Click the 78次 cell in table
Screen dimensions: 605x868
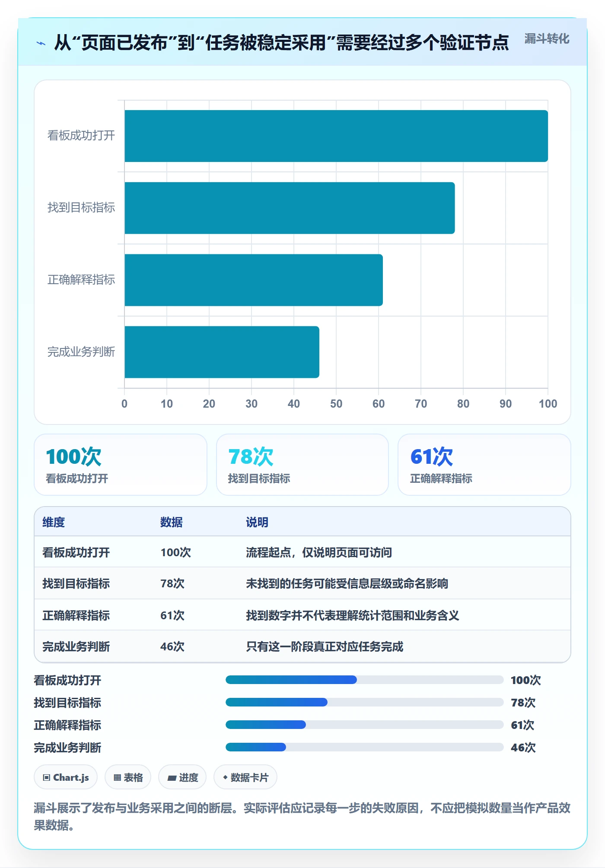(172, 583)
